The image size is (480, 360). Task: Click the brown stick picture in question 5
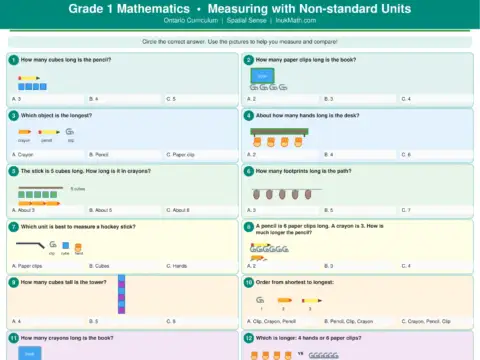tap(41, 188)
